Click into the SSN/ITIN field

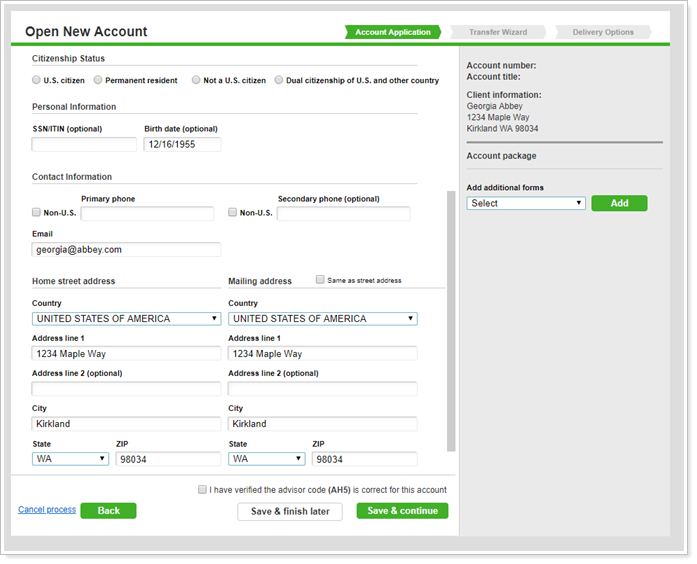[x=84, y=145]
